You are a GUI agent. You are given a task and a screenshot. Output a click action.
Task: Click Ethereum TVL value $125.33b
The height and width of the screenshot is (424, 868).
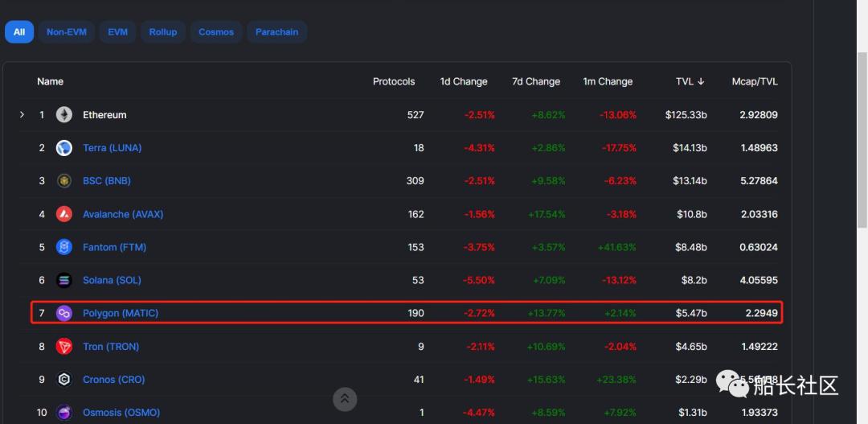point(686,115)
